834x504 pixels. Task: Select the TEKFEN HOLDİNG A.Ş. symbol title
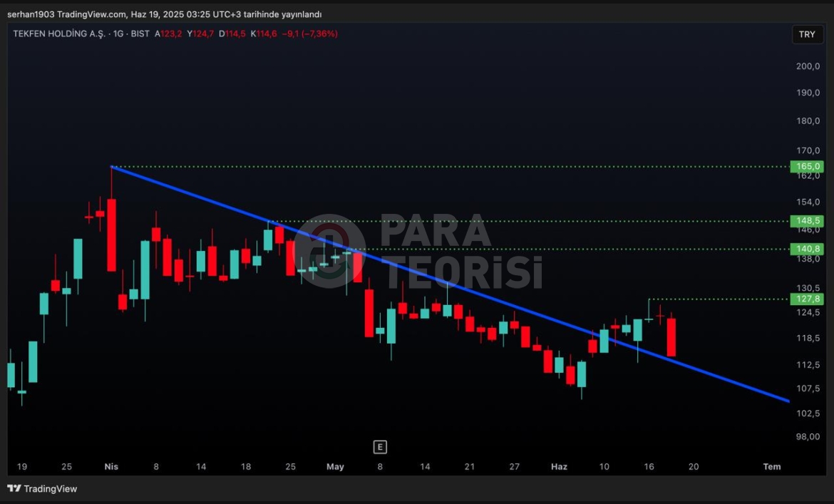tap(59, 34)
